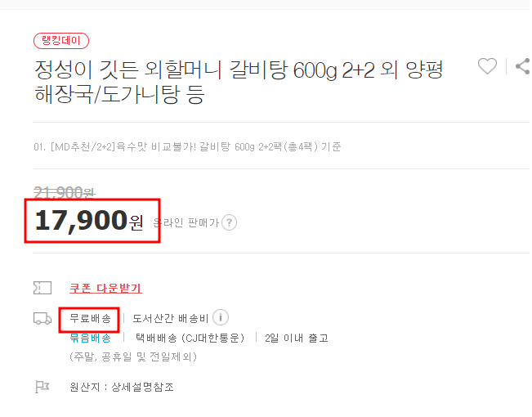Click 택배배송 (CJ대한통운) text
Viewport: 532px width, 417px height.
190,338
